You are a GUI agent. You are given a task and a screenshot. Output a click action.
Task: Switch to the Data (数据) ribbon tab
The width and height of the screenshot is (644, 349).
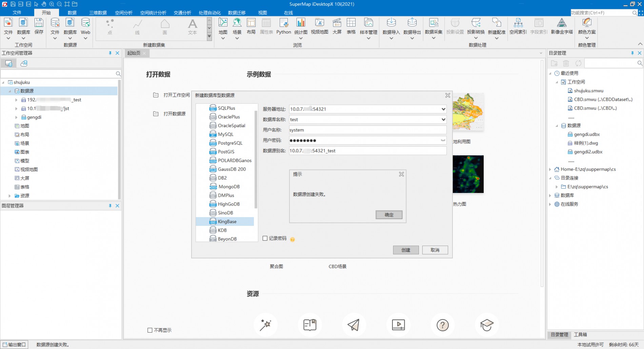[x=72, y=13]
